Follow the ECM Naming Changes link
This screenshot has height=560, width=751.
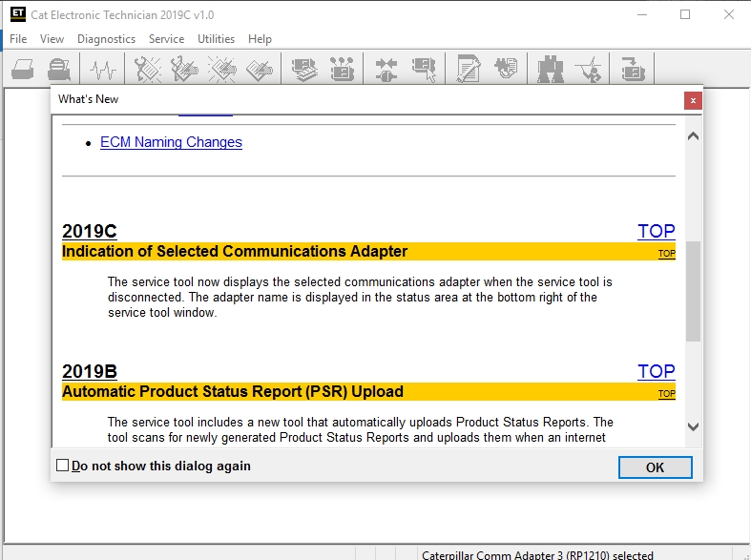pos(171,142)
